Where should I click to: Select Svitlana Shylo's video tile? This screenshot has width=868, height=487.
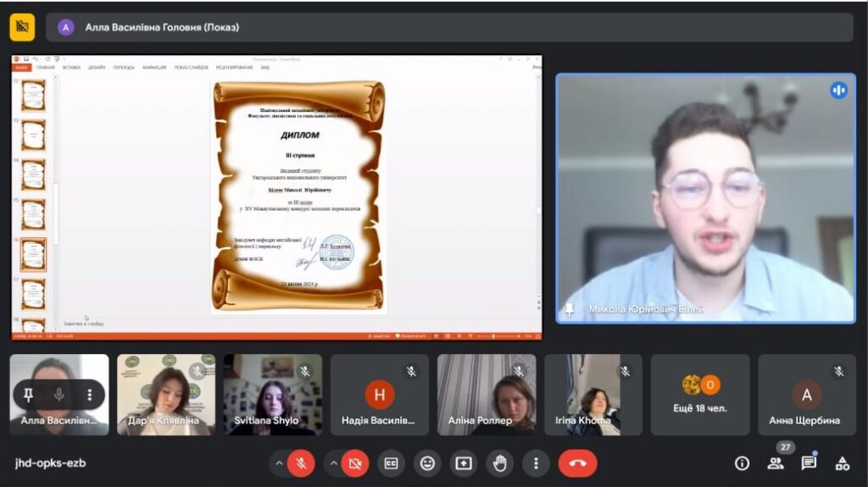click(272, 395)
